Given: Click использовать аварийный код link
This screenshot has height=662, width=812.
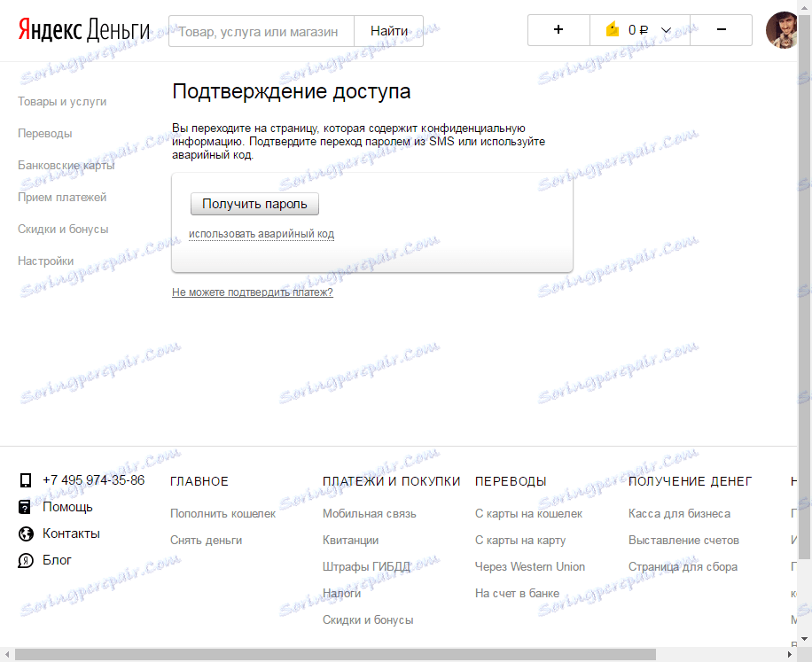Looking at the screenshot, I should click(x=261, y=234).
